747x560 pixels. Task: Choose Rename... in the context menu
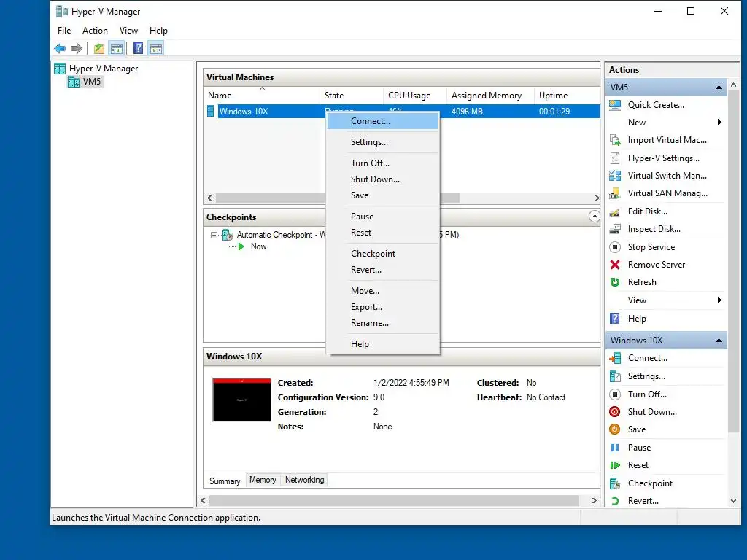tap(382, 323)
